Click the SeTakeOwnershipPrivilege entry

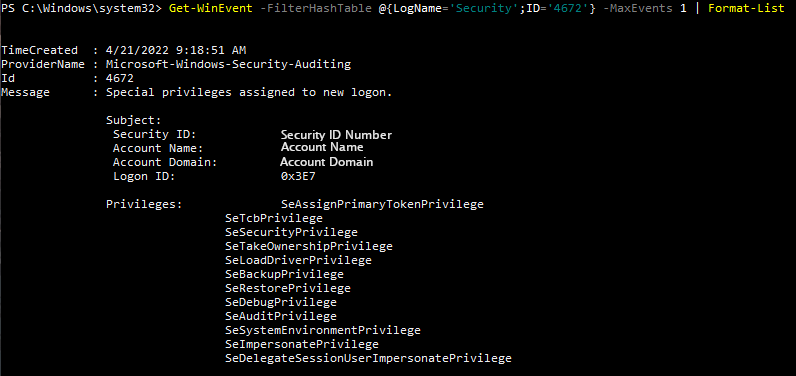tap(309, 246)
